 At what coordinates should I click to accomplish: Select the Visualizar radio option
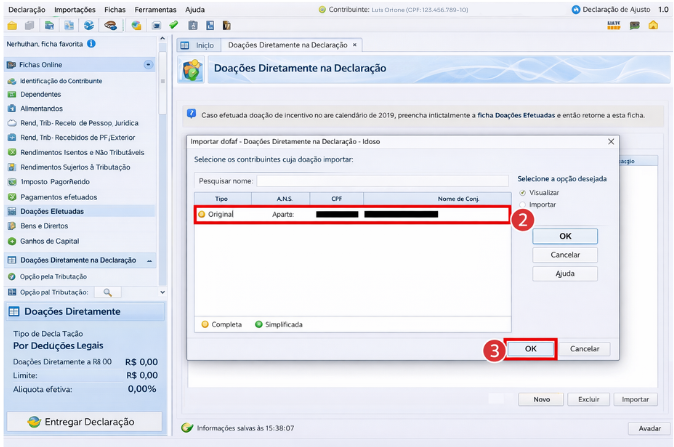[x=522, y=192]
